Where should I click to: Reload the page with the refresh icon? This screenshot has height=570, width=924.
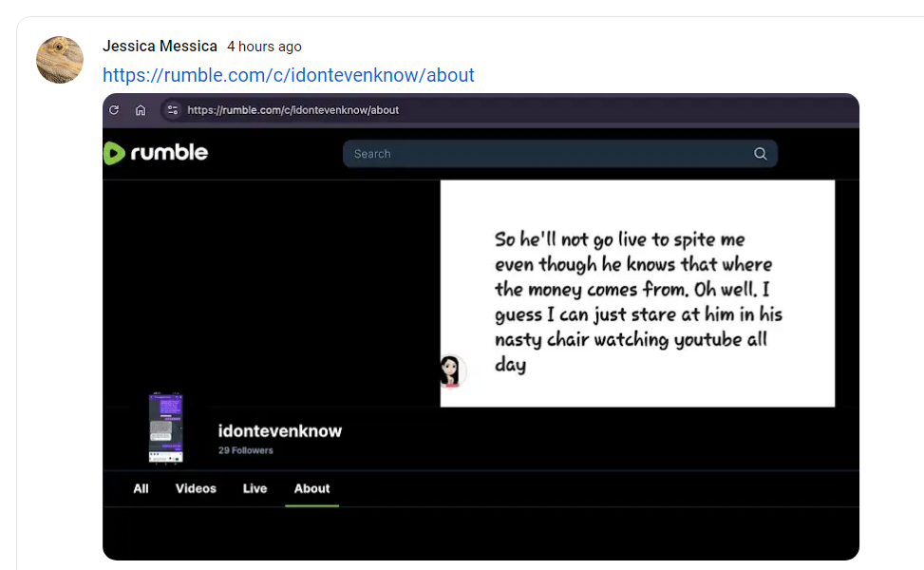click(x=114, y=109)
